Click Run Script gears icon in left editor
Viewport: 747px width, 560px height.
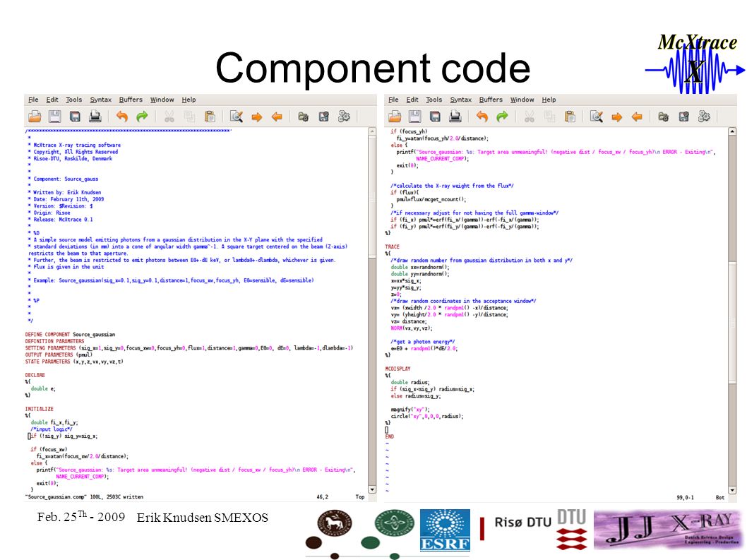tap(344, 117)
